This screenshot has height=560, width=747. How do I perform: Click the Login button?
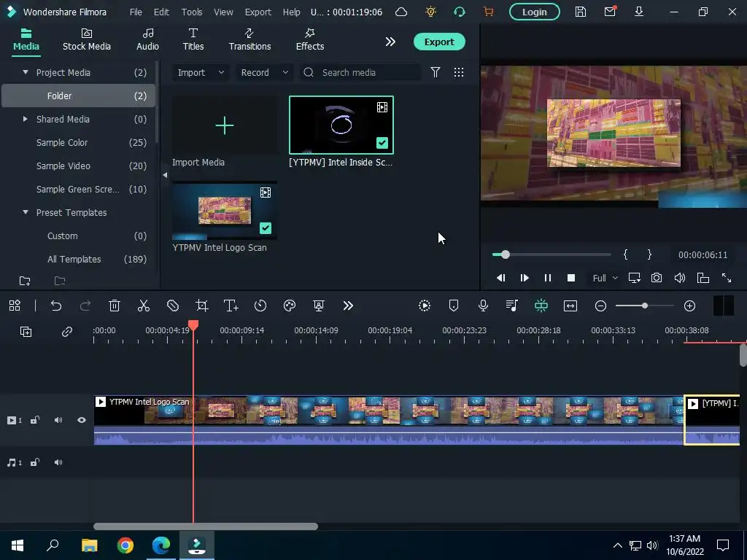click(x=535, y=12)
